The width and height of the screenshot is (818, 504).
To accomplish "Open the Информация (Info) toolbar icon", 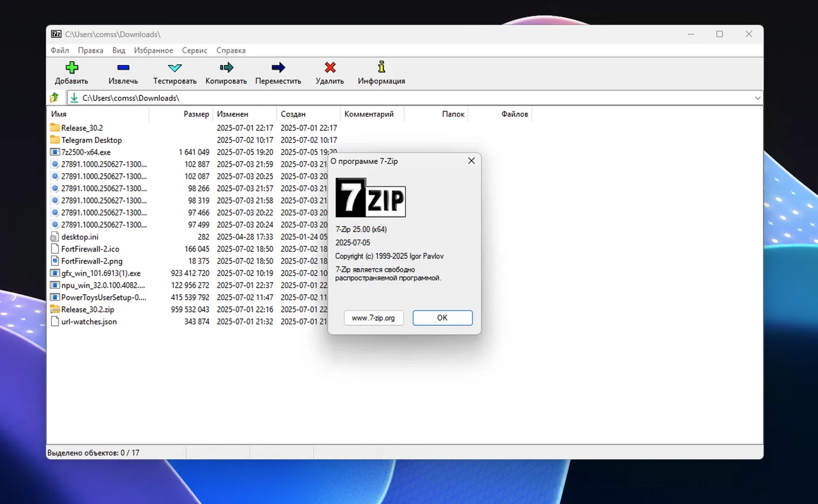I will point(382,67).
